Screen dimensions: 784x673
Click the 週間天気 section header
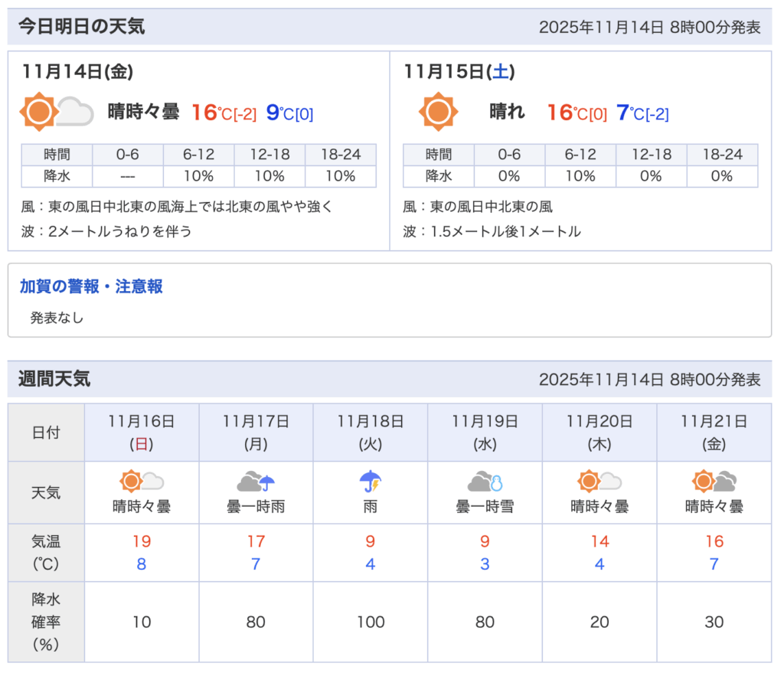tap(54, 379)
